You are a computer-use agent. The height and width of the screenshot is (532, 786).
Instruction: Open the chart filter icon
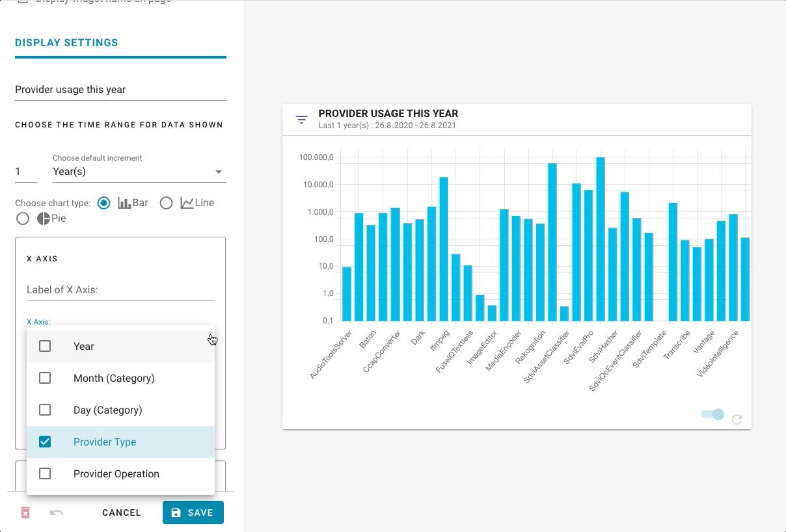pyautogui.click(x=301, y=120)
